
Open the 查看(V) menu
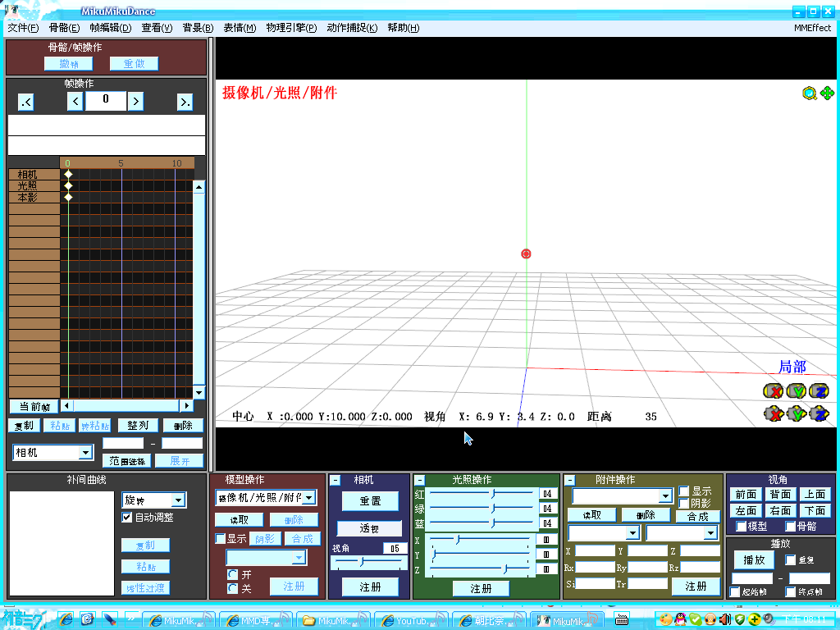click(157, 28)
